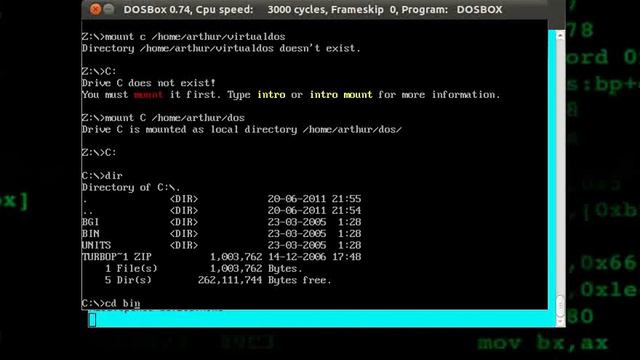Click the 'doesn't exist' error line
Viewport: 640px width, 360px height.
coord(221,48)
